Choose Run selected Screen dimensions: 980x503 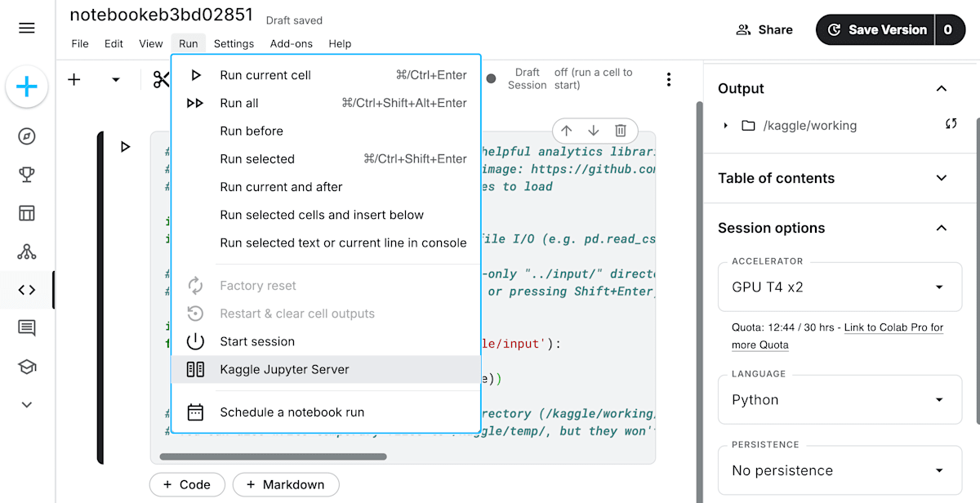[x=326, y=159]
